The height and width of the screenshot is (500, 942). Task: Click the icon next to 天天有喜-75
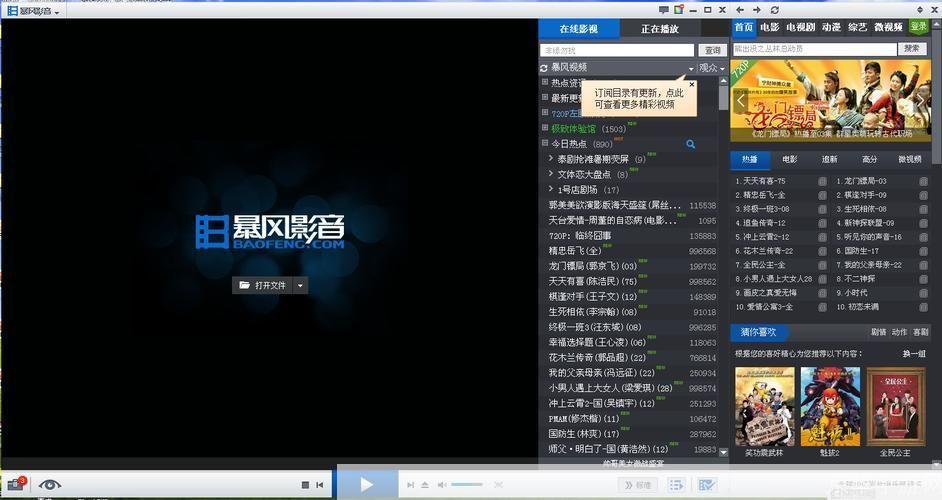(822, 181)
